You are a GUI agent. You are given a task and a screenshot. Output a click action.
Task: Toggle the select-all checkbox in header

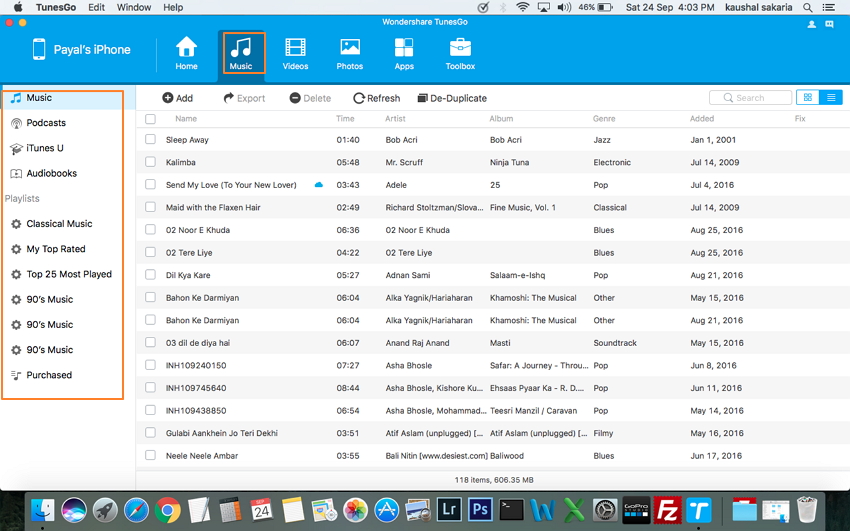[x=150, y=119]
